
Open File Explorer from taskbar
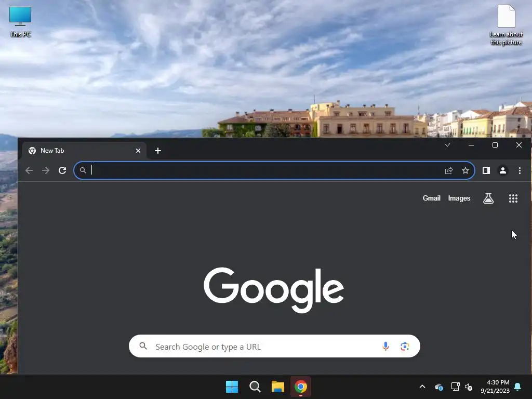click(278, 387)
